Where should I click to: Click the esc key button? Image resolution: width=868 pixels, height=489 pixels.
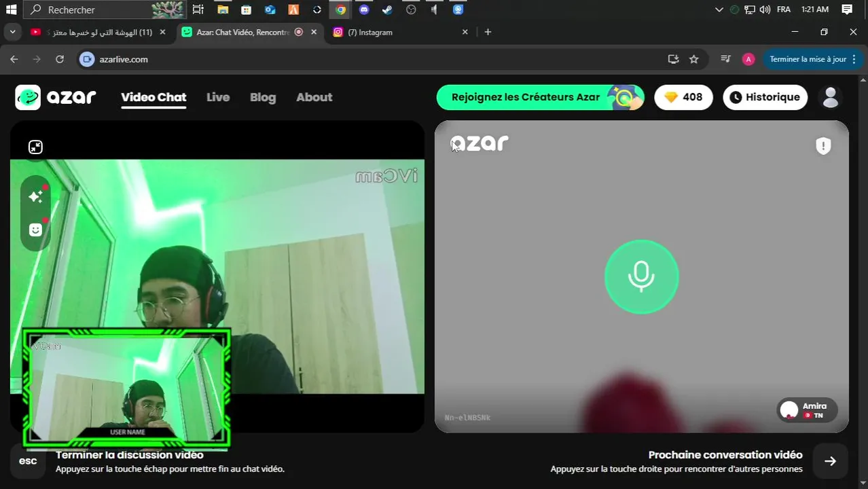(x=28, y=460)
